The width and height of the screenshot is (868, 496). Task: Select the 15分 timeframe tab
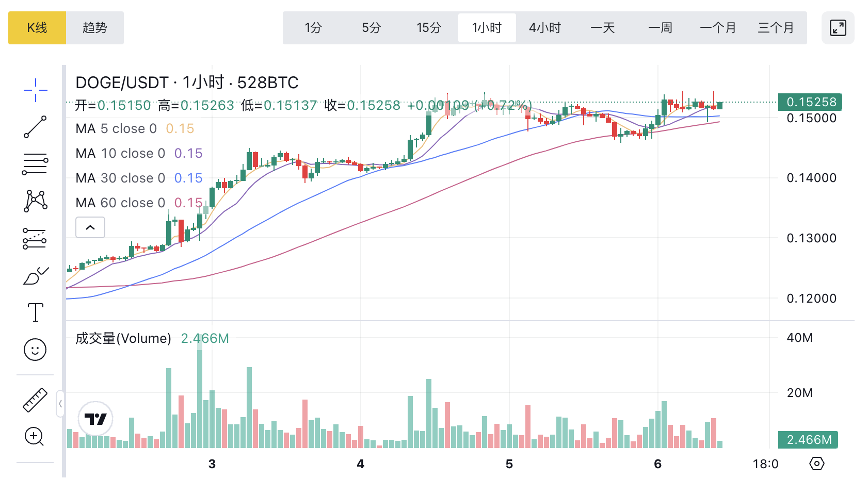pos(429,28)
